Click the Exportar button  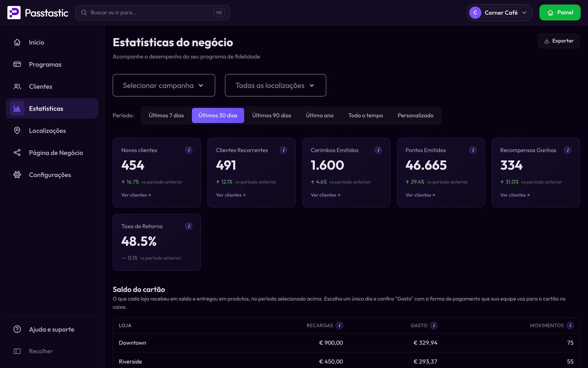559,41
